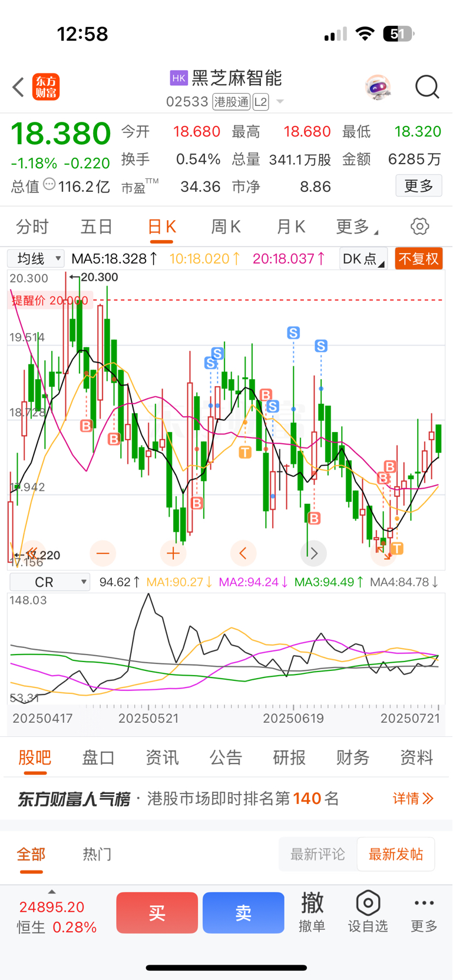Tap the fast-rewind double arrow button
The width and height of the screenshot is (453, 980).
[32, 553]
